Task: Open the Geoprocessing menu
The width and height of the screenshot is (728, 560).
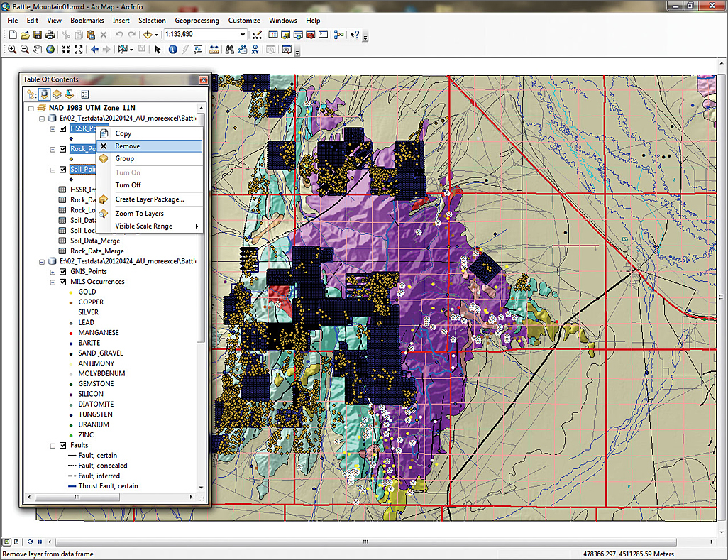Action: pyautogui.click(x=197, y=21)
